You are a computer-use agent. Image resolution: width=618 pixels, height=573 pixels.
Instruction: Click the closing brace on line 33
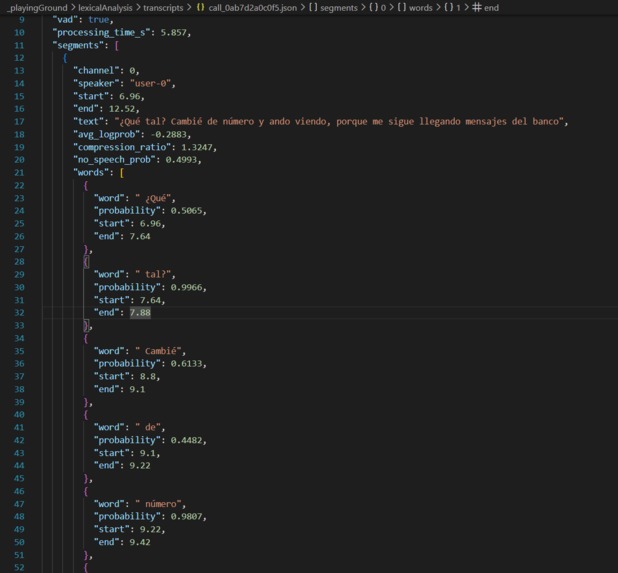[x=86, y=326]
